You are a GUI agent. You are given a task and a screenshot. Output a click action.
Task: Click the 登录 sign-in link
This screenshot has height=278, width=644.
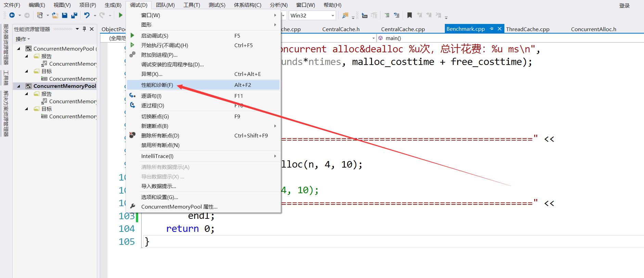pyautogui.click(x=624, y=5)
